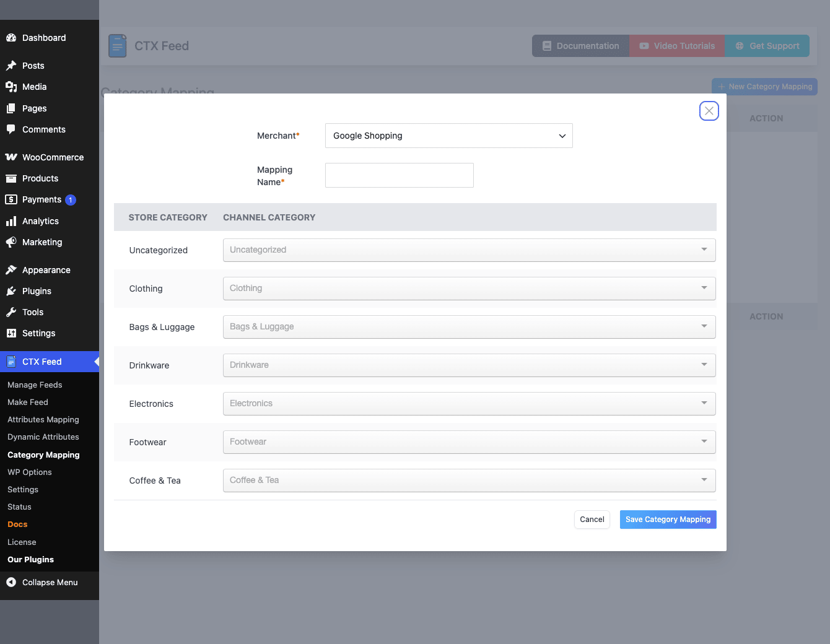The image size is (830, 644).
Task: Click the Uncategorized store category label
Action: pos(159,250)
